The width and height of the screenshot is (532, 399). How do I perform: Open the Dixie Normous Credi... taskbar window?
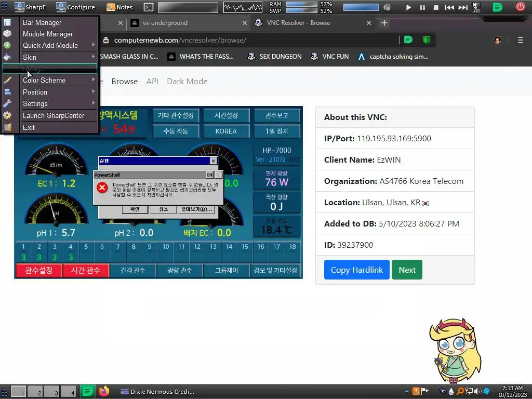coord(157,392)
